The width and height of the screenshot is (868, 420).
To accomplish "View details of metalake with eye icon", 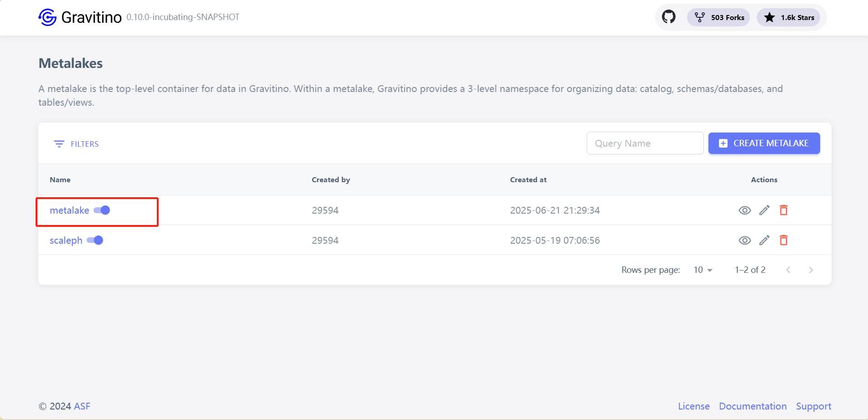I will coord(745,210).
